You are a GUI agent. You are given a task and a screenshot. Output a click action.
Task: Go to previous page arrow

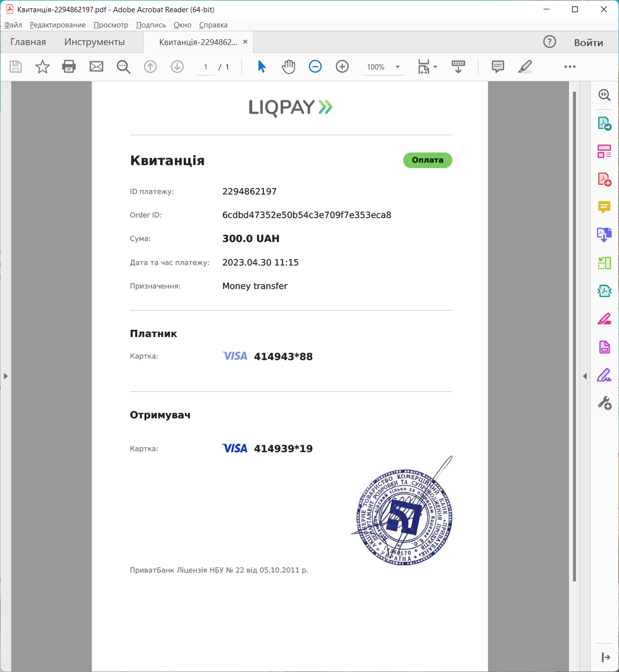[150, 67]
